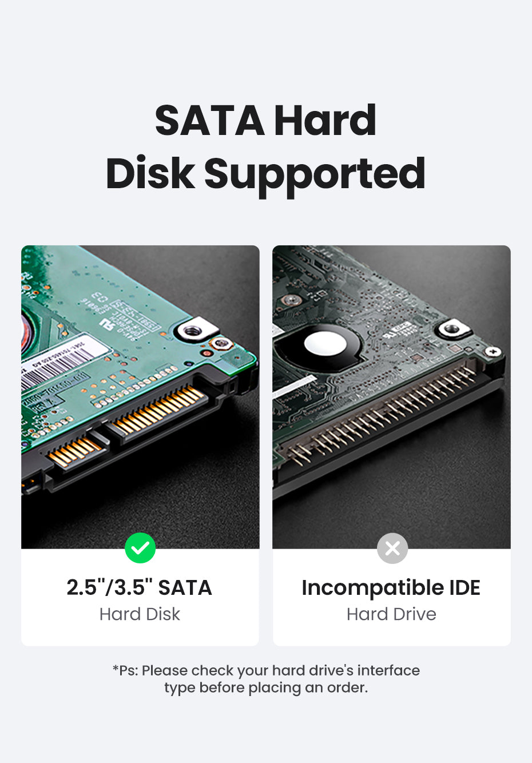This screenshot has width=532, height=763.
Task: Click the 2.5"/3.5" SATA label
Action: [140, 587]
